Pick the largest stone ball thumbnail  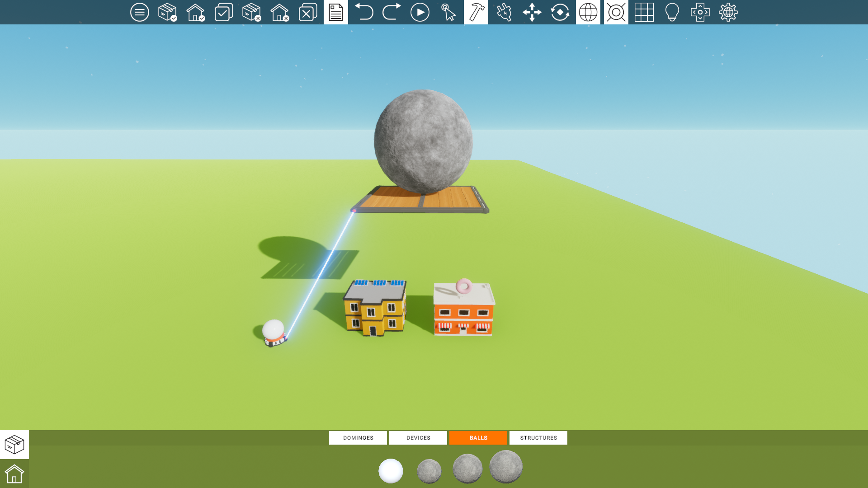tap(506, 467)
